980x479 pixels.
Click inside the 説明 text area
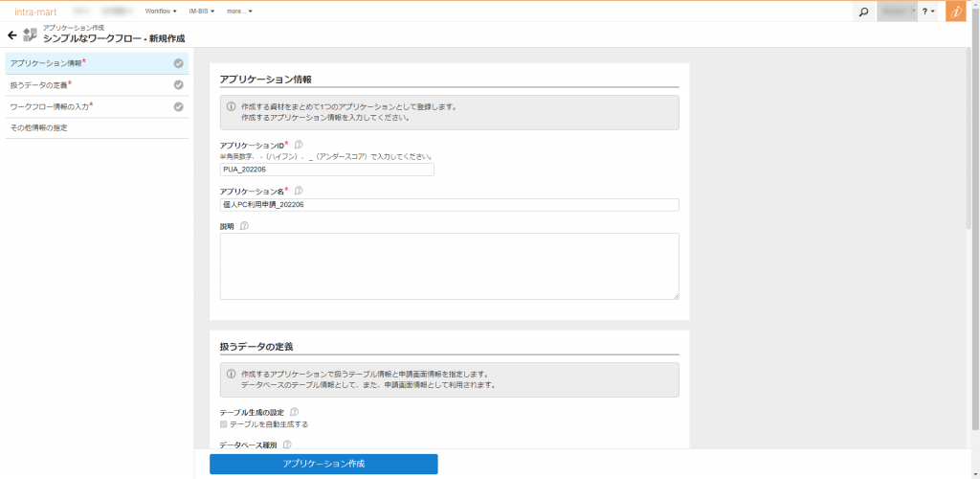(x=450, y=266)
